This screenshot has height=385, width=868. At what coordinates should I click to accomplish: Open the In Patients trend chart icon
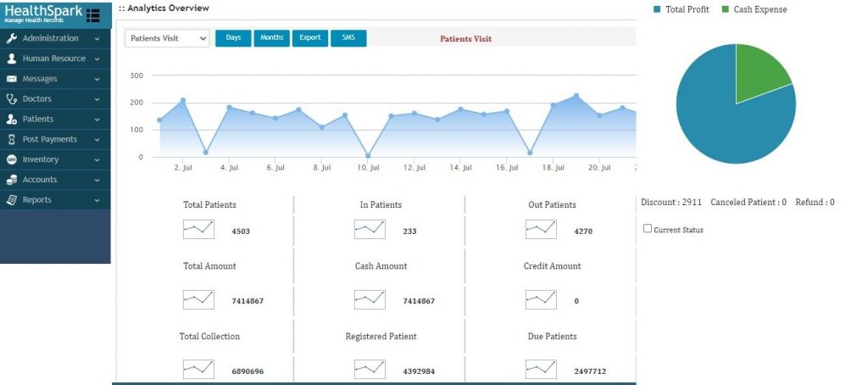coord(370,229)
